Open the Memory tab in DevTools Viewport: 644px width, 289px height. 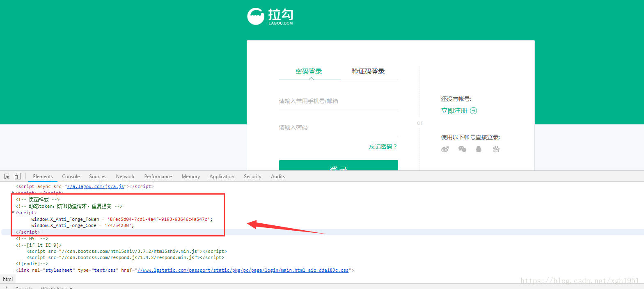191,177
